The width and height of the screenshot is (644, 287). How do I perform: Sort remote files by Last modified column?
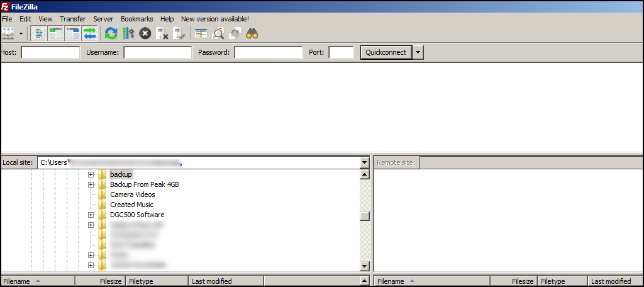point(615,281)
